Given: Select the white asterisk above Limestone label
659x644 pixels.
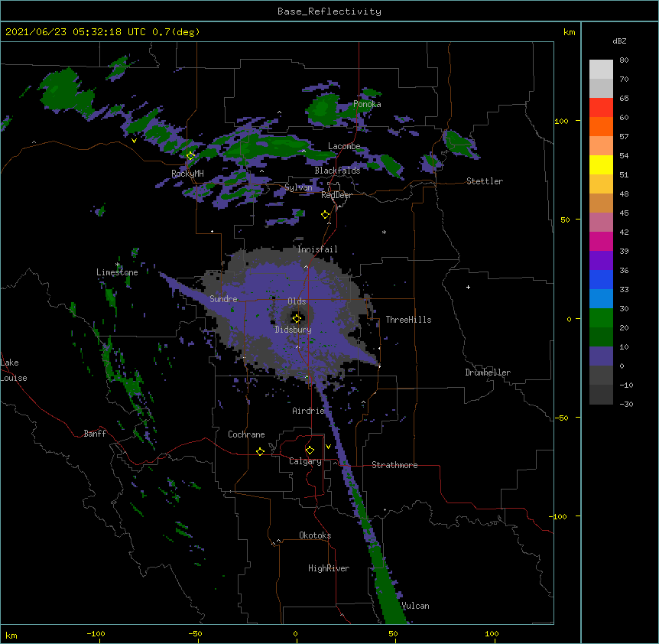Looking at the screenshot, I should 118,265.
